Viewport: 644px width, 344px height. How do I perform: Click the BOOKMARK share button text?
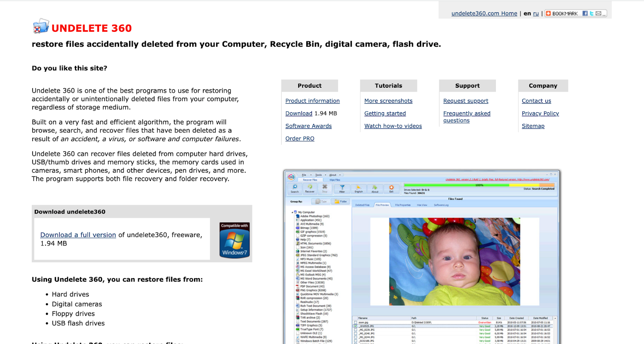point(565,14)
